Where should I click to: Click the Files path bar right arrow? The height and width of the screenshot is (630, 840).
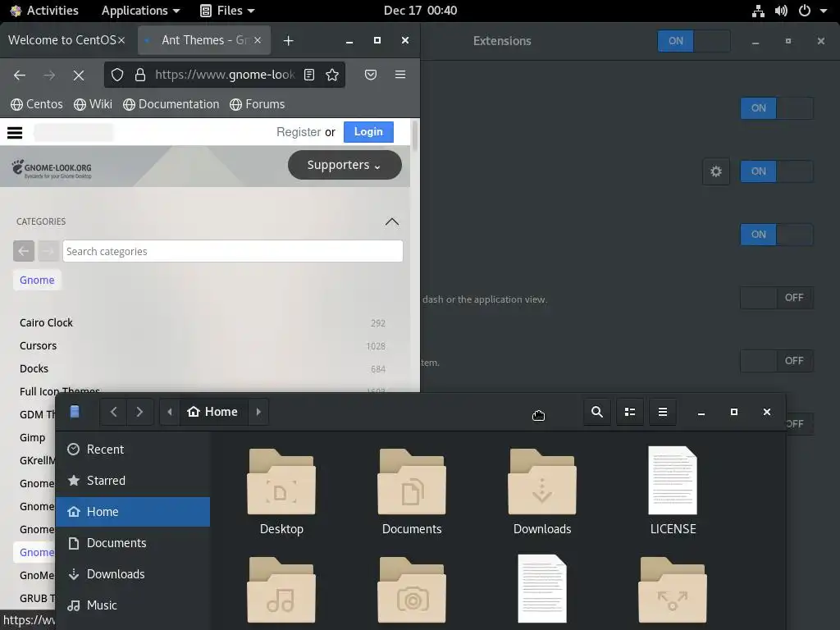(x=258, y=412)
